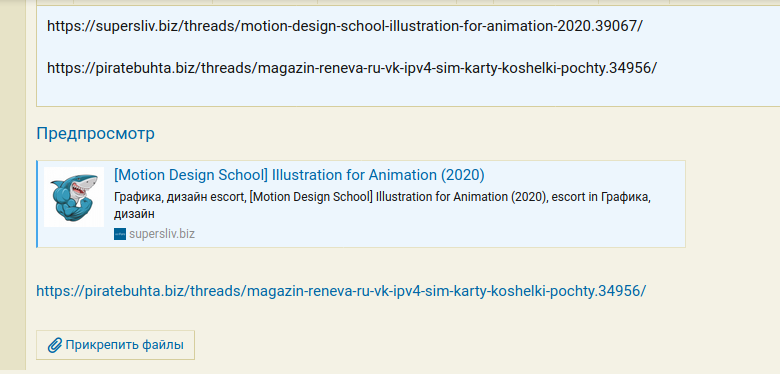Click the paperclip icon on attach button
Viewport: 780px width, 374px height.
[55, 345]
